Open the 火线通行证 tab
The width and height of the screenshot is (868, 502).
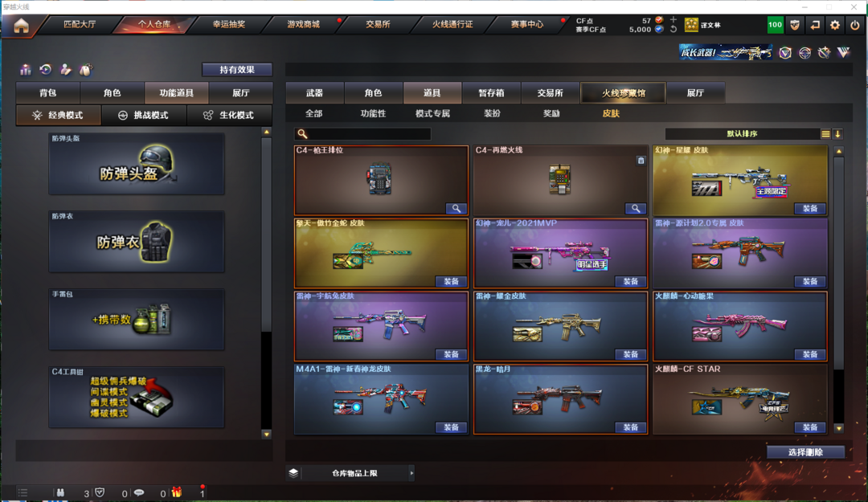point(452,24)
